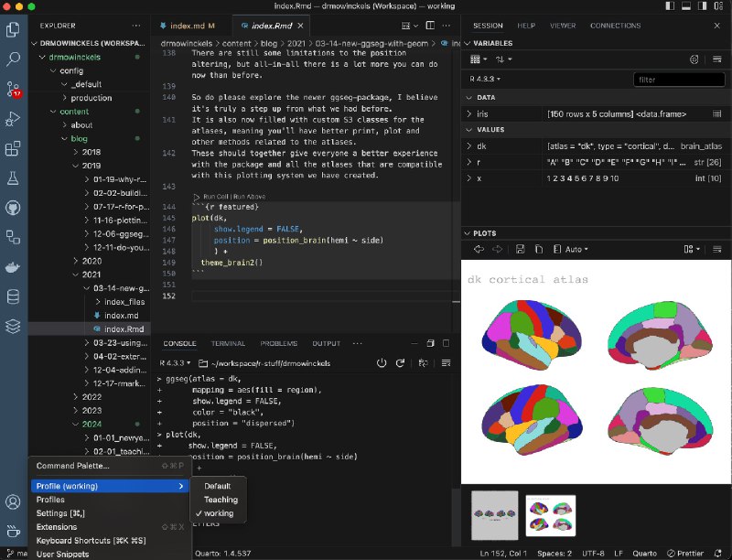Open the R 4.3.3 dropdown in console
Image resolution: width=732 pixels, height=560 pixels.
tap(175, 363)
